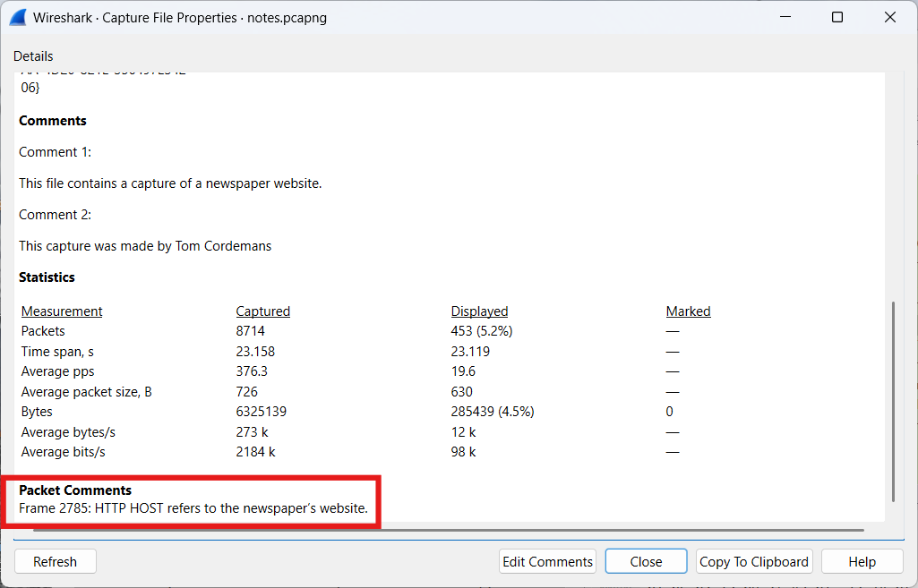Click the Captured column header
918x588 pixels.
(262, 311)
